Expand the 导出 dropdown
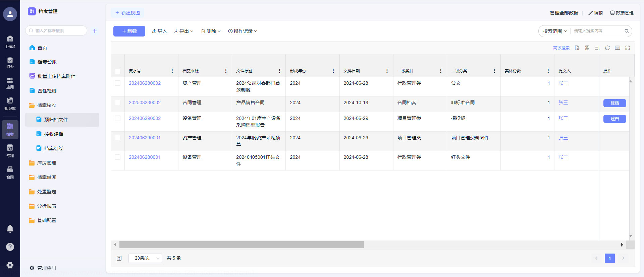Viewport: 644px width, 277px height. 183,31
